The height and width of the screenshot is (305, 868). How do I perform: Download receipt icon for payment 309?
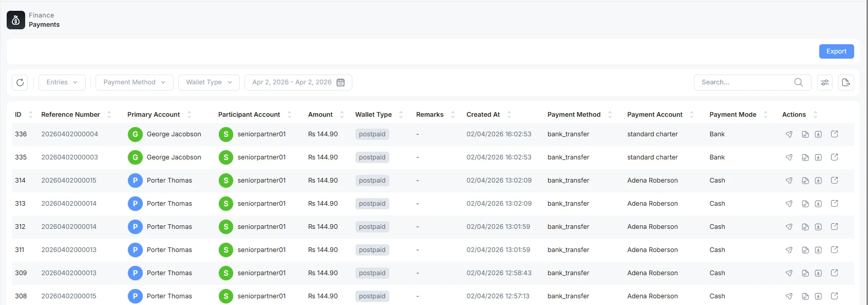pos(818,273)
